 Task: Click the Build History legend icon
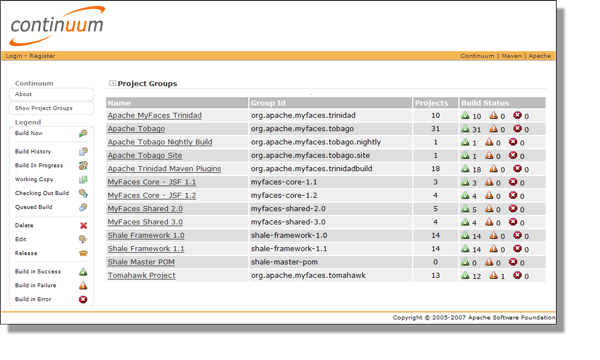[x=83, y=151]
